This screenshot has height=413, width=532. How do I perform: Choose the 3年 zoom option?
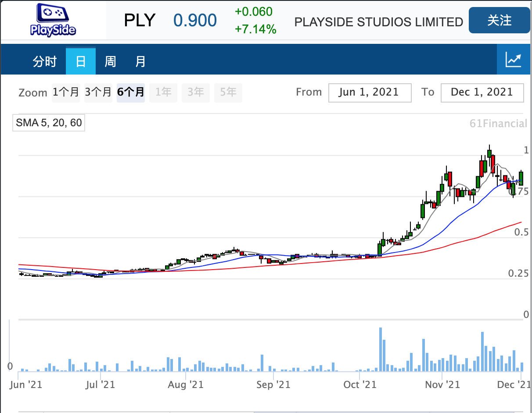[x=196, y=93]
